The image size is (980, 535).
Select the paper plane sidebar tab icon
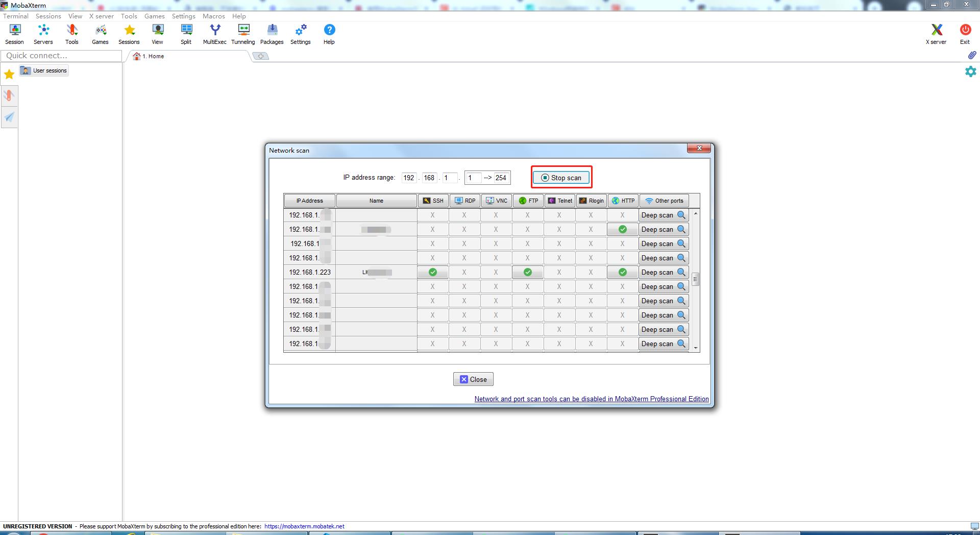coord(9,117)
